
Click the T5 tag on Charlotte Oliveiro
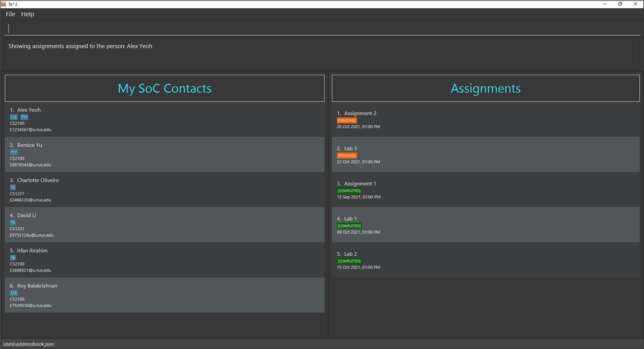[13, 187]
